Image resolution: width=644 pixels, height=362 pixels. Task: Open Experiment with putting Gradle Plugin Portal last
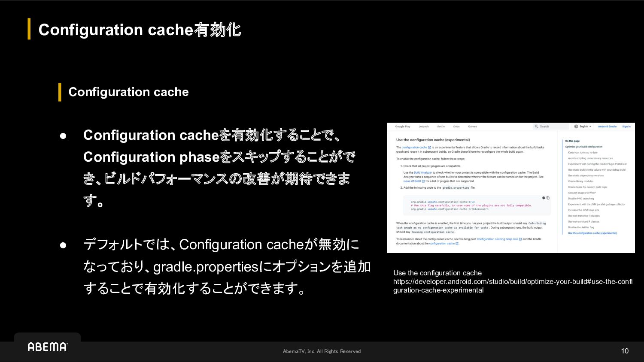point(597,164)
